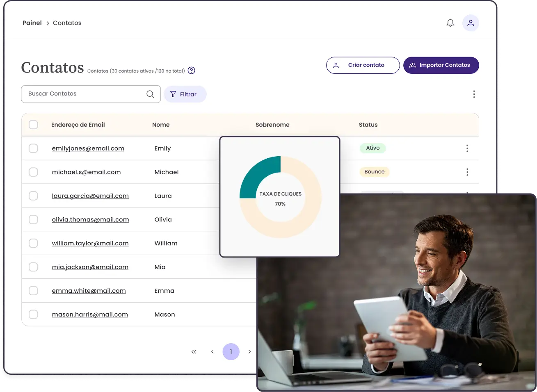This screenshot has height=392, width=537.
Task: Select Contatos in the breadcrumb
Action: coord(67,23)
